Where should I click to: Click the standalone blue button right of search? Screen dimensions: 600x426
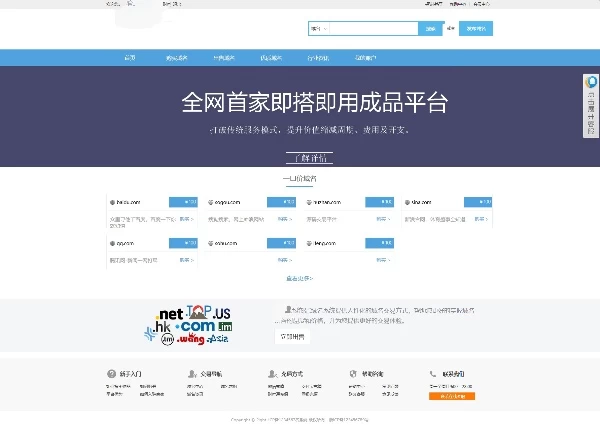click(476, 29)
